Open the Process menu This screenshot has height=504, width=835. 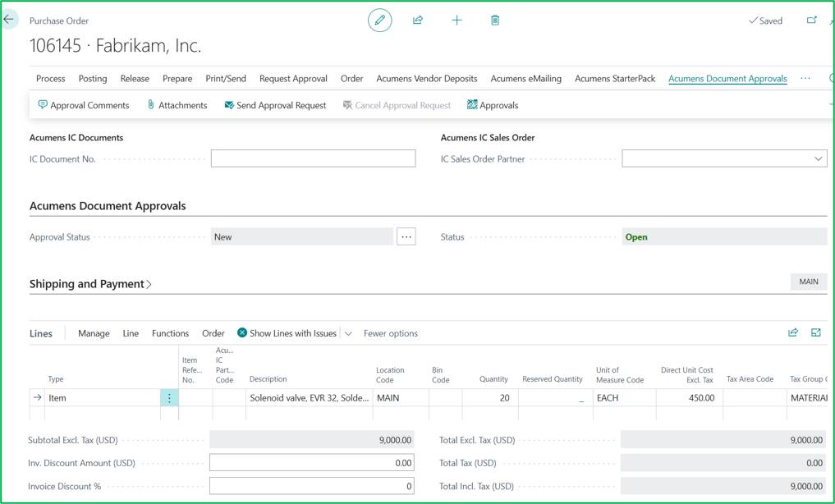[x=51, y=78]
